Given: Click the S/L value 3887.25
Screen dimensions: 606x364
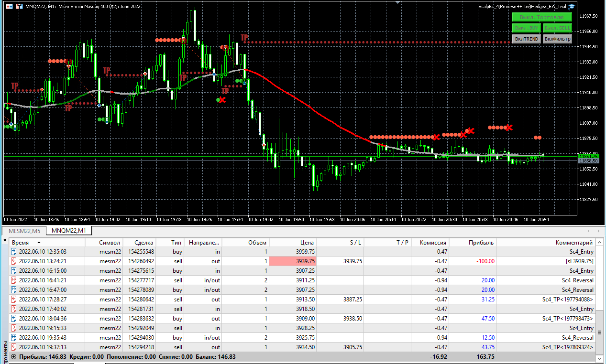Looking at the screenshot, I should (353, 300).
